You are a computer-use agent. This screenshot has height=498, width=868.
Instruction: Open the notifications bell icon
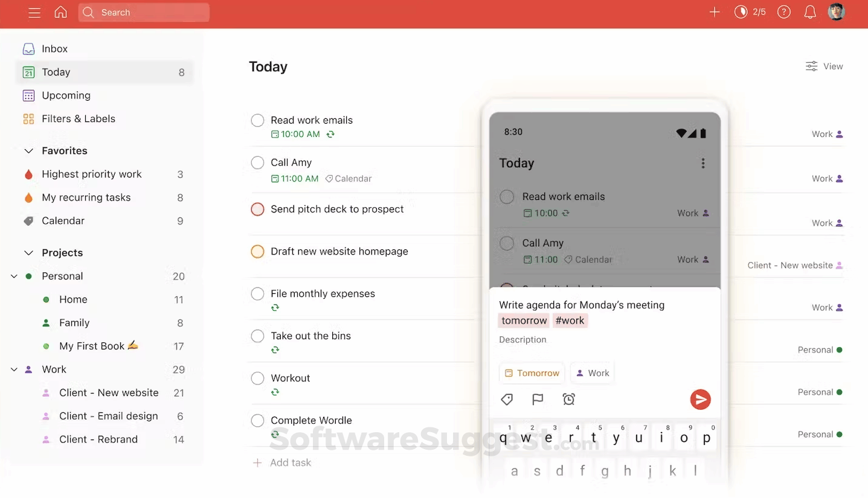(809, 12)
